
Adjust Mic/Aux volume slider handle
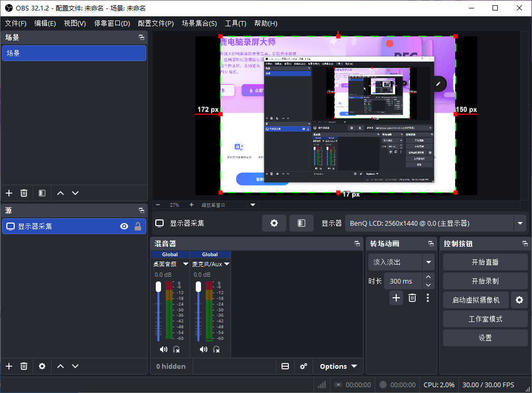tap(198, 287)
